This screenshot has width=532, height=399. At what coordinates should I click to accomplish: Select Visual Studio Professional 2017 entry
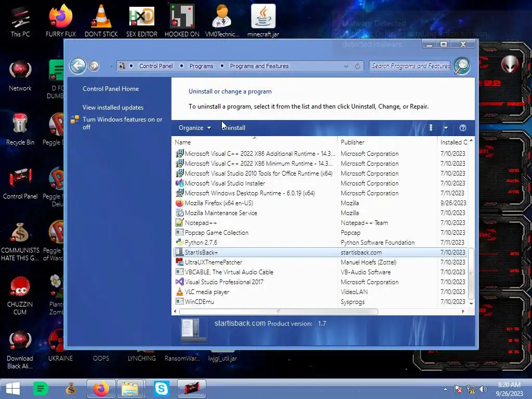pos(320,282)
